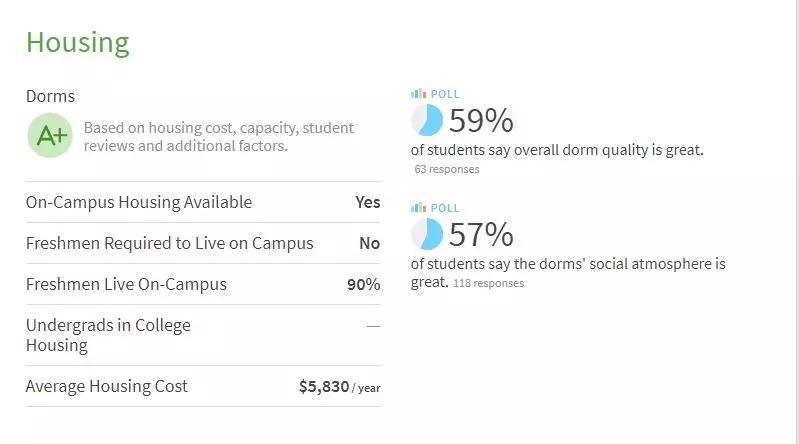Click the On-Campus Housing Available row label
This screenshot has width=799, height=444.
[x=139, y=202]
